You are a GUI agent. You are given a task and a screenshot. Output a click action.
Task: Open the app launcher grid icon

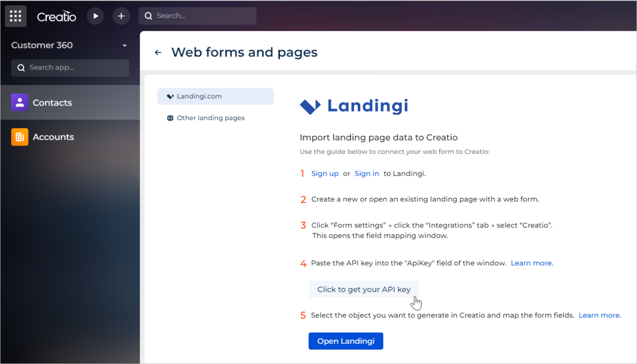click(x=15, y=15)
